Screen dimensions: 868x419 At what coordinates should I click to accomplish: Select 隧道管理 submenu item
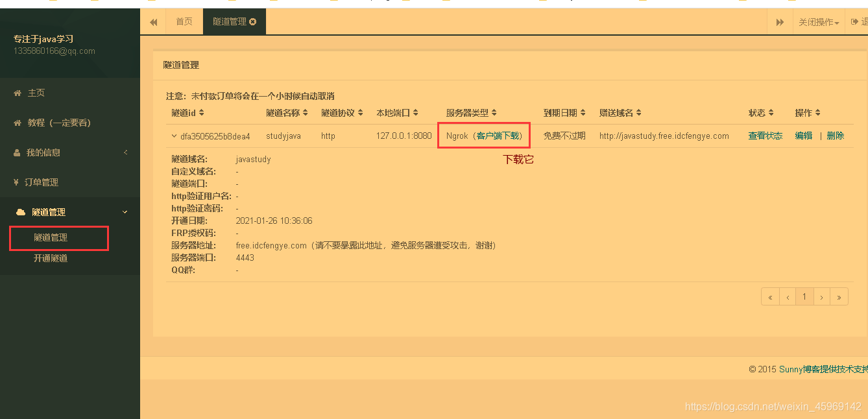pos(51,238)
